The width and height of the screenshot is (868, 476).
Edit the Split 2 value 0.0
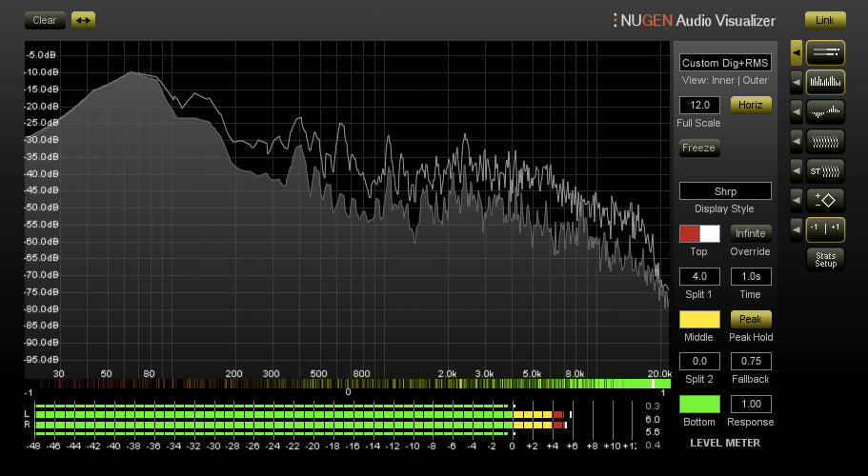[x=699, y=361]
